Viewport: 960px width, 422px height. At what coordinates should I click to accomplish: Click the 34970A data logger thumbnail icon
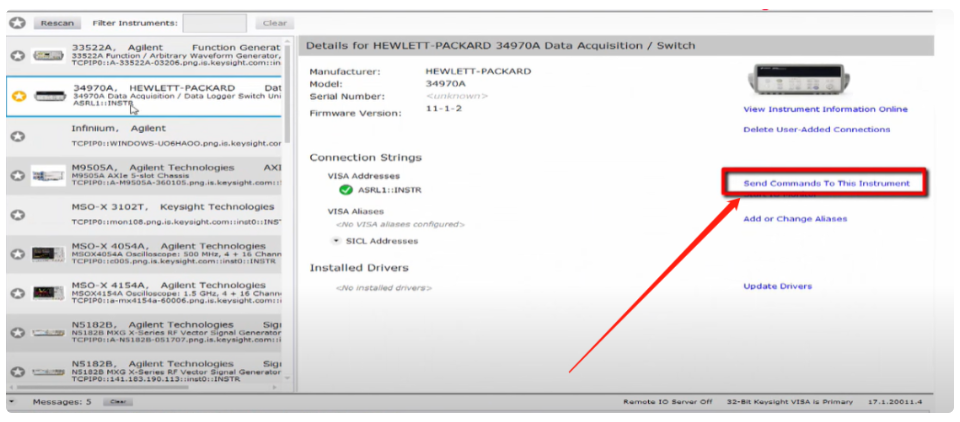(49, 96)
